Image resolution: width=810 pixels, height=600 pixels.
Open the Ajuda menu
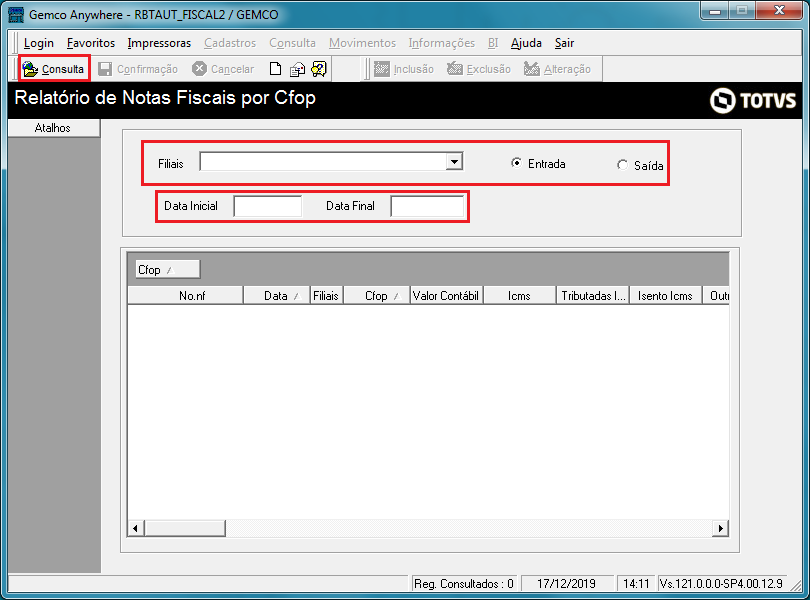point(526,43)
